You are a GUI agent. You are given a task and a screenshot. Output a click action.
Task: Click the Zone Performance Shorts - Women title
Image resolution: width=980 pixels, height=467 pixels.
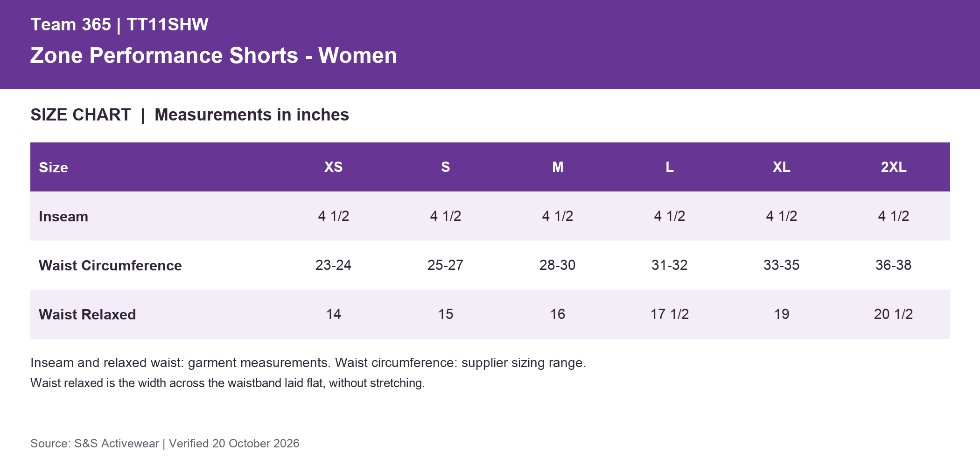pyautogui.click(x=213, y=56)
